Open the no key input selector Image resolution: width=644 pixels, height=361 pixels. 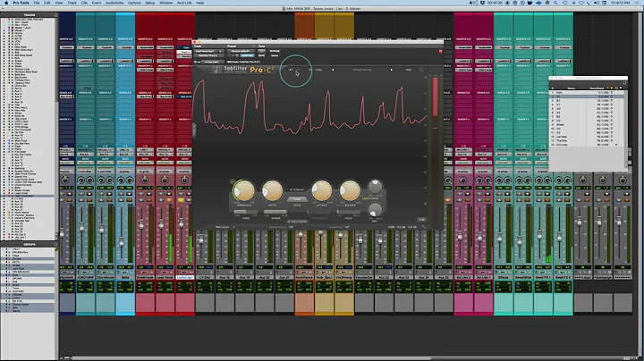point(213,62)
